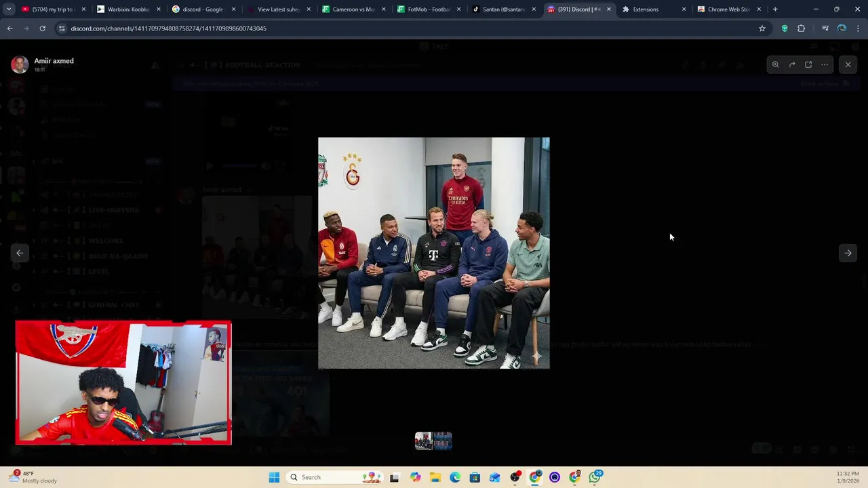Image resolution: width=868 pixels, height=488 pixels.
Task: Go to the previous image with left arrow
Action: [x=20, y=253]
